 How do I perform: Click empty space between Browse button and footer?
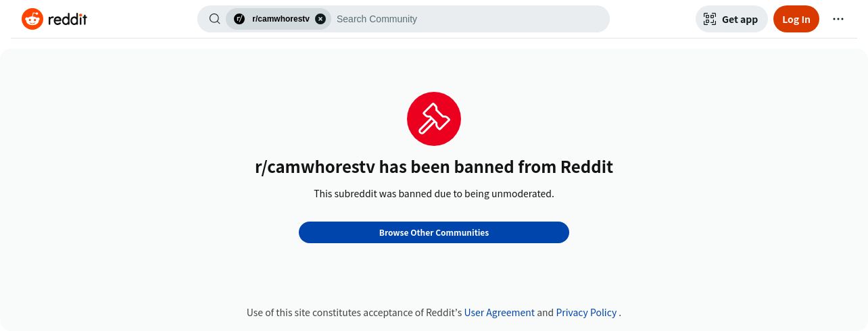[x=434, y=274]
